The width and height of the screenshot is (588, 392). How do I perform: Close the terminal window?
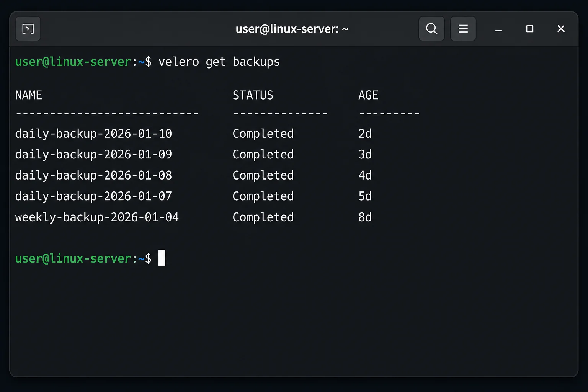click(x=561, y=29)
